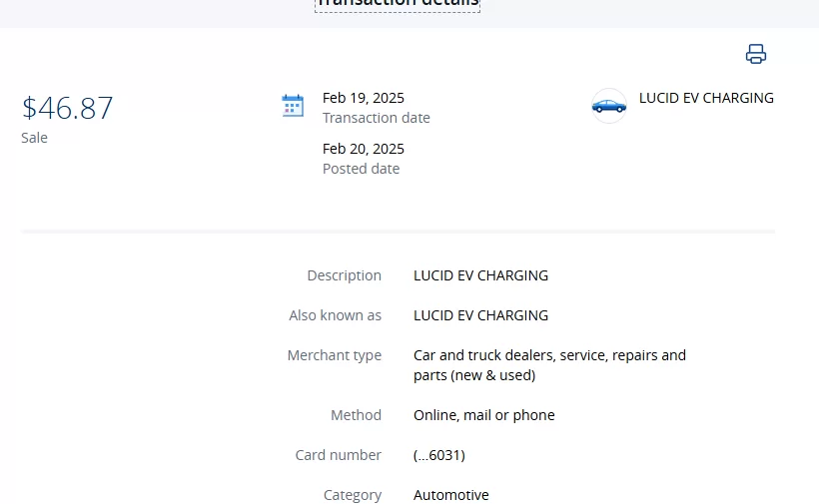Click 'Online, mail or phone' value
The image size is (819, 504).
tap(484, 415)
